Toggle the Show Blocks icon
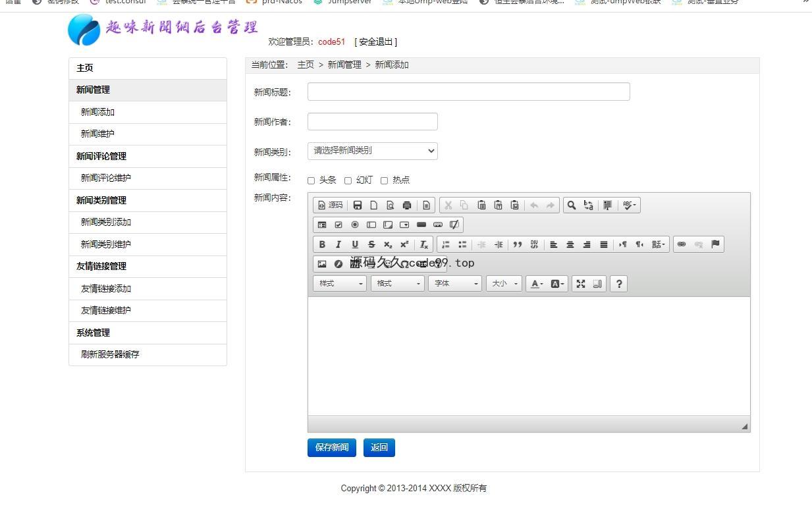Screen dimensions: 812x511 [x=597, y=284]
